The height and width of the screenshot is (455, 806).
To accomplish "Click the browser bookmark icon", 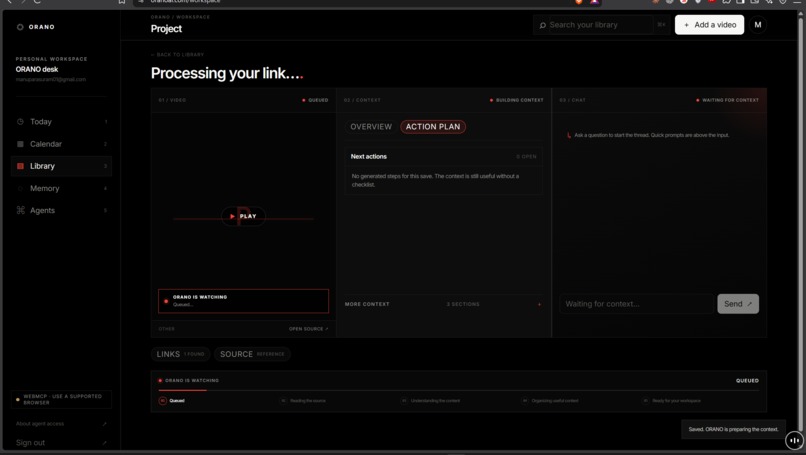I will 122,2.
